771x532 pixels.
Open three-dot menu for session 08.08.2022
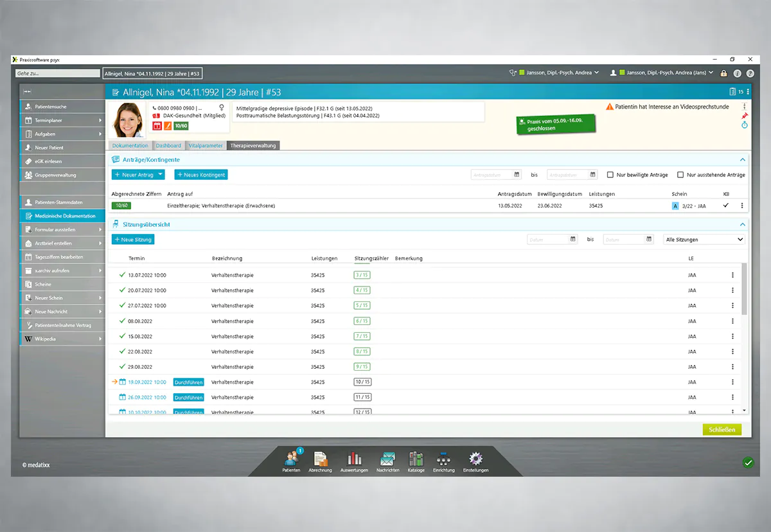[x=732, y=321]
